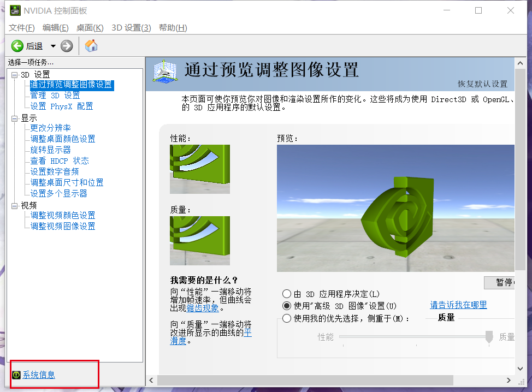Click the system information icon at bottom left
The height and width of the screenshot is (392, 532).
click(16, 375)
